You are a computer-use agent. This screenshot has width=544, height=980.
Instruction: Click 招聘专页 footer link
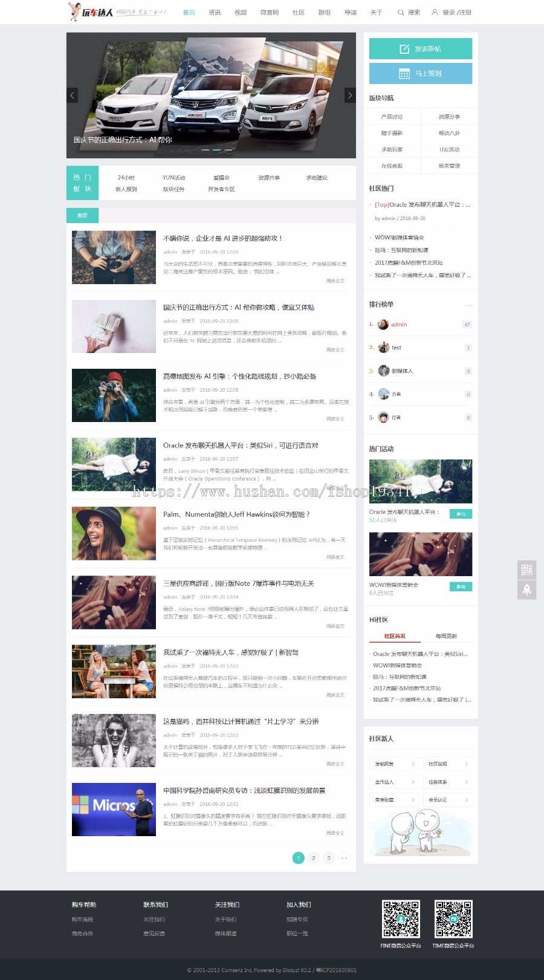point(297,920)
